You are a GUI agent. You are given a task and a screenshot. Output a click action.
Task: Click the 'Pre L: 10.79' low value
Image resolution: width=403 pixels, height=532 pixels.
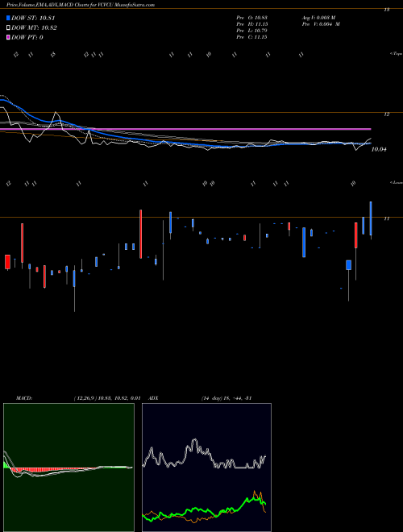point(252,31)
